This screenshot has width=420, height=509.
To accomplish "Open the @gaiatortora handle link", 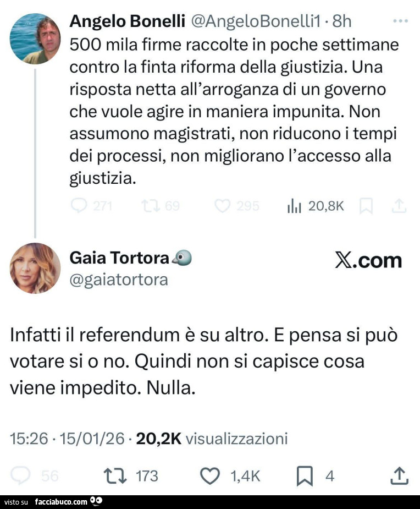I will click(x=119, y=280).
